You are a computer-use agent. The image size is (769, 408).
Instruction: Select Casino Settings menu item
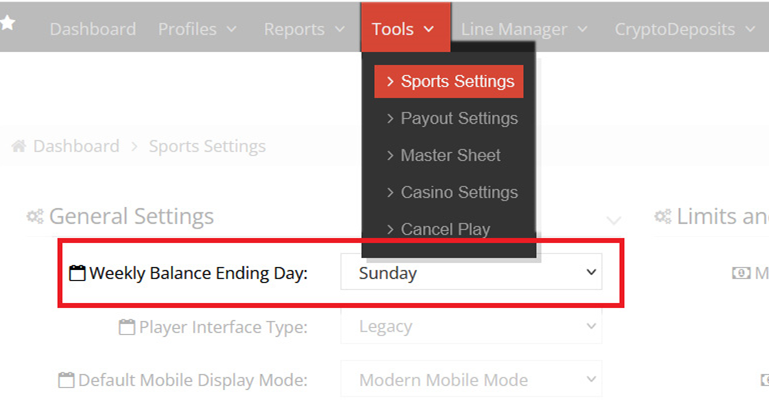pyautogui.click(x=451, y=192)
